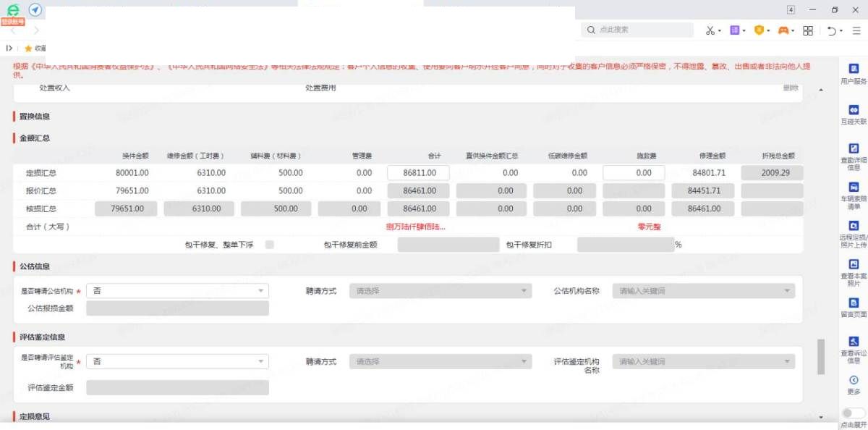This screenshot has width=868, height=430.
Task: Click 远程定损/照片上传 sidebar icon
Action: click(x=854, y=227)
